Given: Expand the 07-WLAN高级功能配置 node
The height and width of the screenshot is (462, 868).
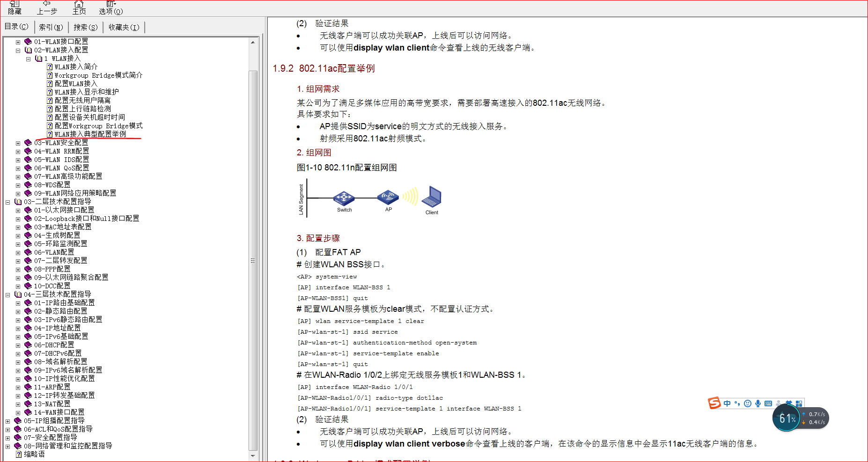Looking at the screenshot, I should tap(18, 177).
